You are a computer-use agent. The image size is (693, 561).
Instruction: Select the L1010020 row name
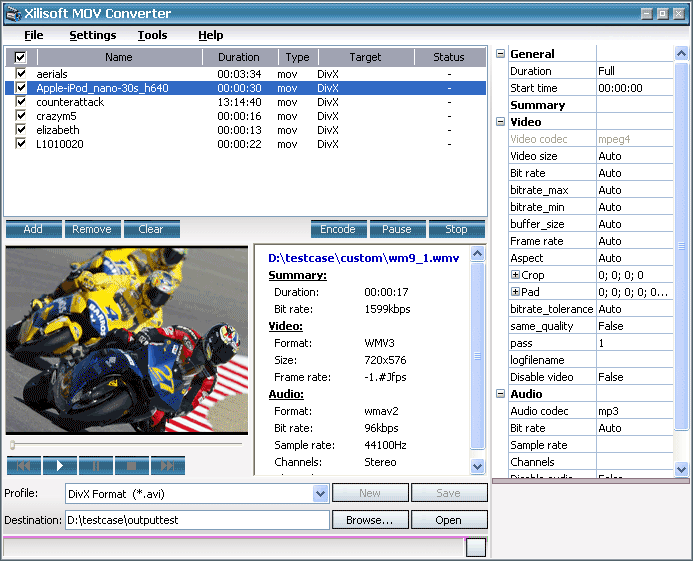click(x=60, y=144)
